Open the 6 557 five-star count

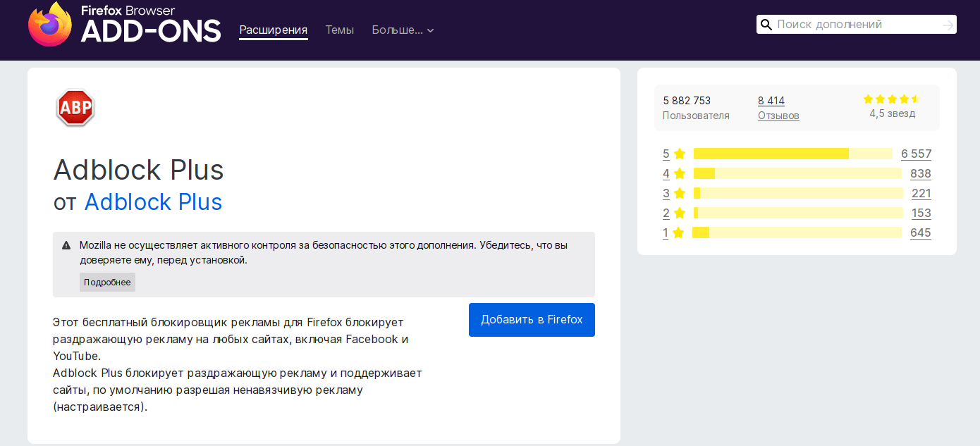click(x=916, y=154)
